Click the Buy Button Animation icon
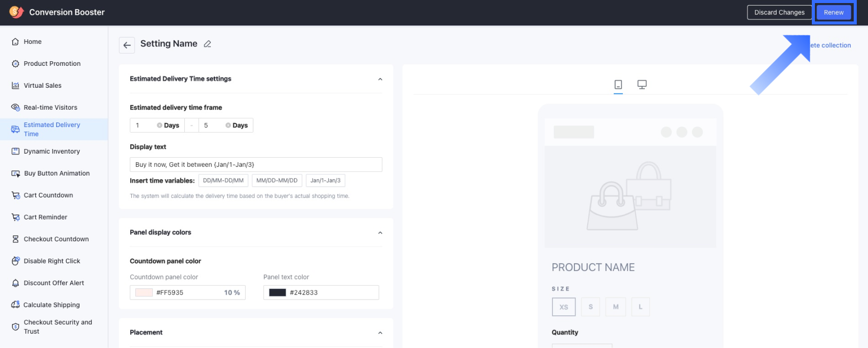The height and width of the screenshot is (348, 868). (x=15, y=173)
